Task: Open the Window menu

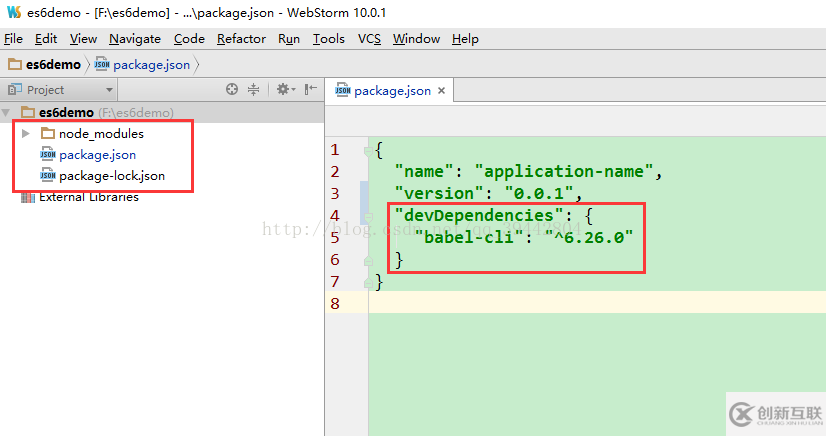Action: [x=416, y=39]
